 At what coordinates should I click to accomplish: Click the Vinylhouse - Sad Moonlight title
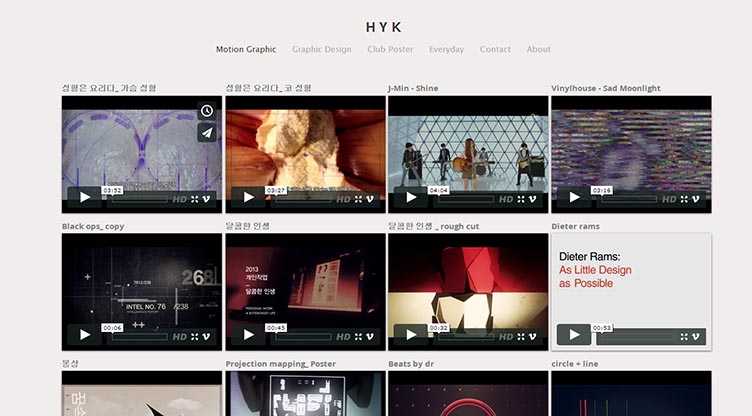tap(606, 88)
